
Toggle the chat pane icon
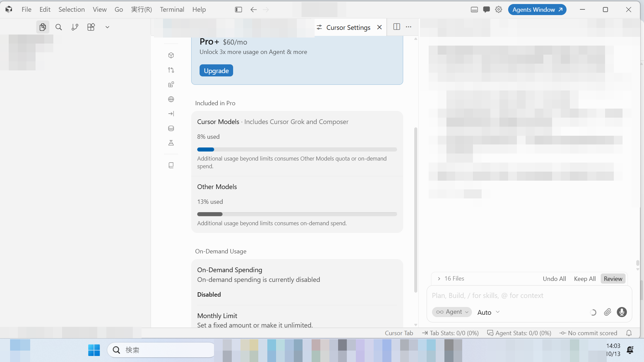click(x=486, y=10)
